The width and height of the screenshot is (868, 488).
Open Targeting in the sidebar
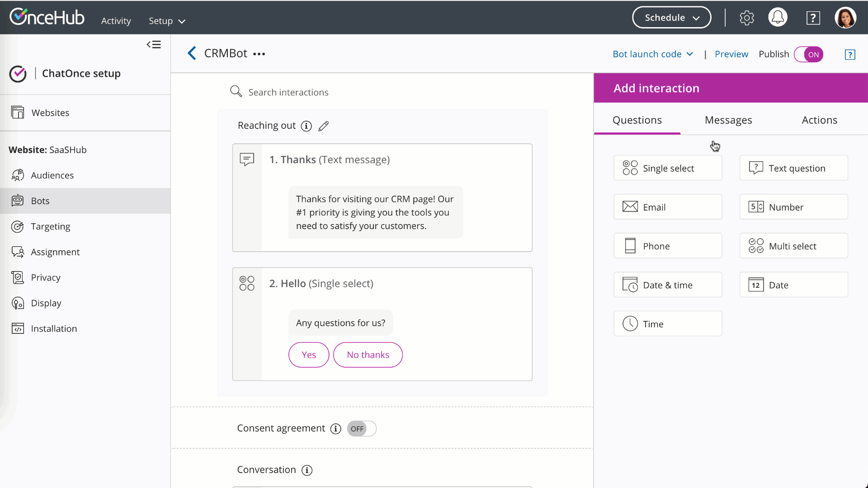50,226
